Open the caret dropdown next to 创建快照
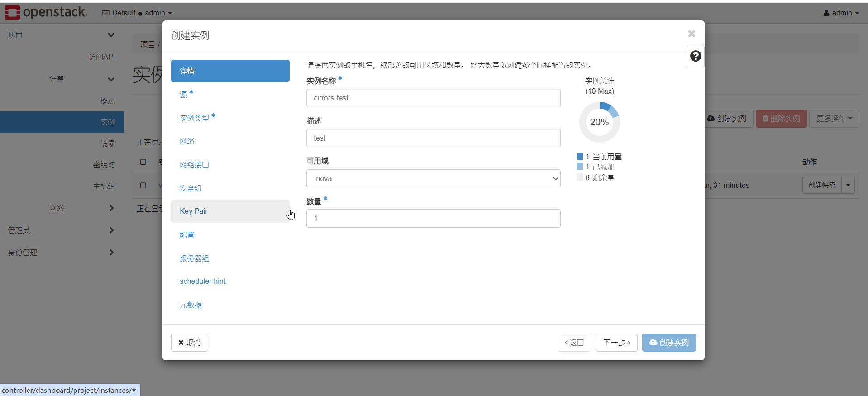The height and width of the screenshot is (396, 868). [848, 185]
